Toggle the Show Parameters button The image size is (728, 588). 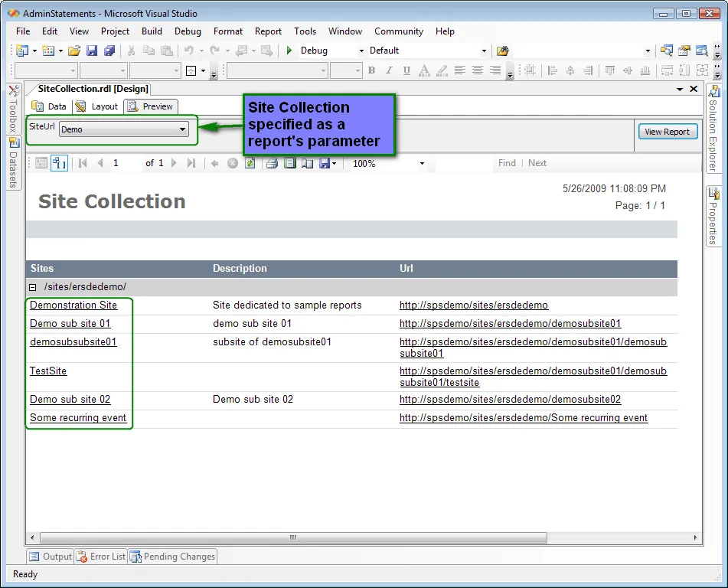(59, 163)
